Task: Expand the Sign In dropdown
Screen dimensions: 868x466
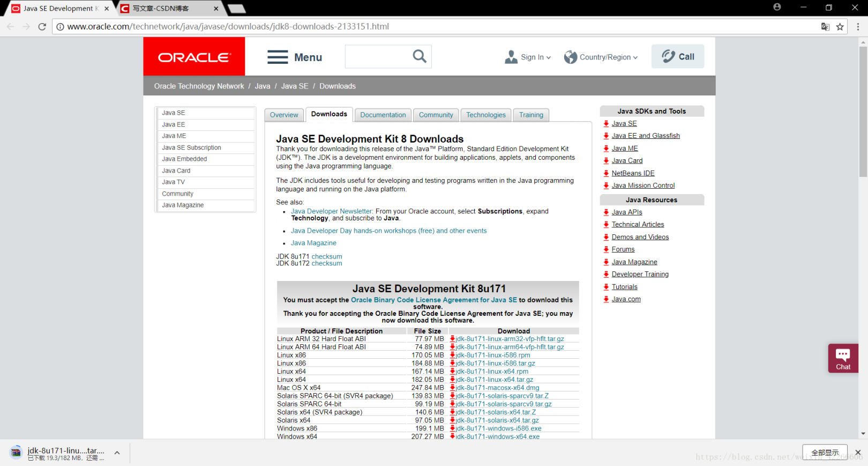Action: click(x=528, y=57)
